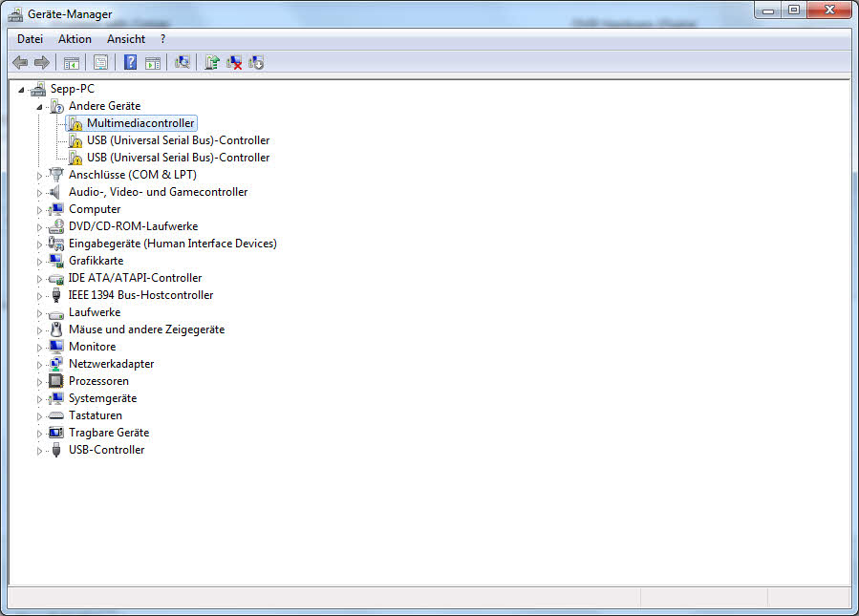This screenshot has width=859, height=616.
Task: Click the IEEE 1394 Bus-Hostcontroller icon
Action: coord(55,295)
